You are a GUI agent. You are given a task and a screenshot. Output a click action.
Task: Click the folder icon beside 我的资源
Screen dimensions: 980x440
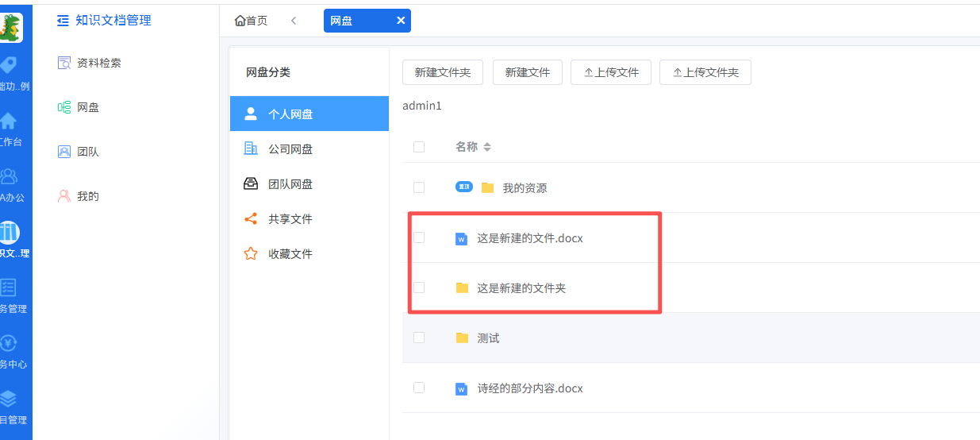[487, 188]
